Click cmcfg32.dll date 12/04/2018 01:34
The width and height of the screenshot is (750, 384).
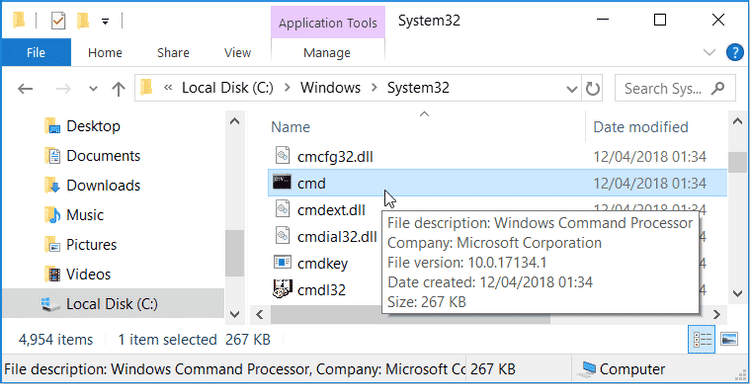(x=650, y=156)
